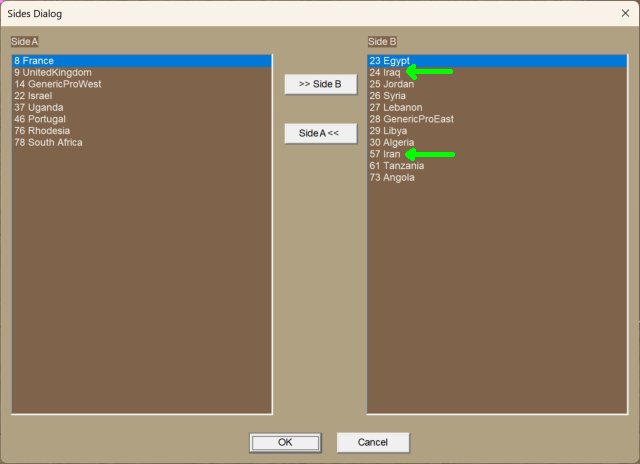
Task: Select '78 South Africa' in Side A
Action: coord(142,142)
